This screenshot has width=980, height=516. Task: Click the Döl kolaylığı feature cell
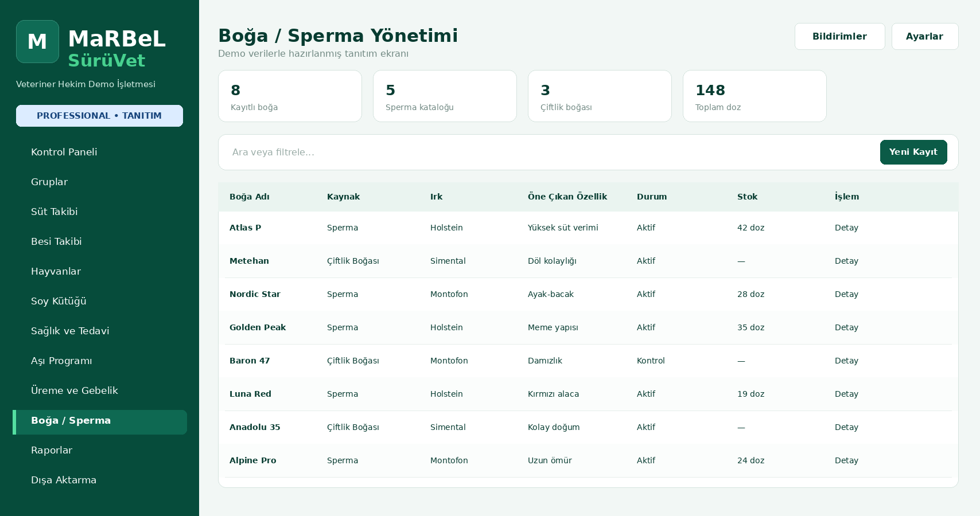coord(552,261)
